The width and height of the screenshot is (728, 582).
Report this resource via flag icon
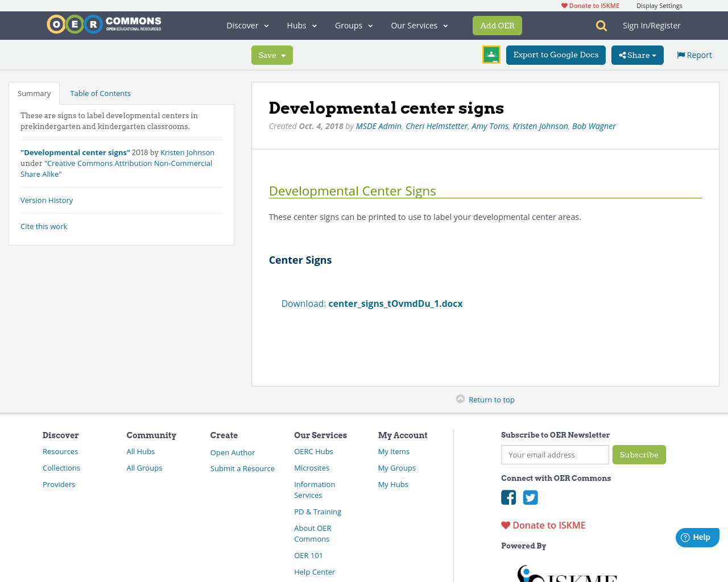point(680,54)
